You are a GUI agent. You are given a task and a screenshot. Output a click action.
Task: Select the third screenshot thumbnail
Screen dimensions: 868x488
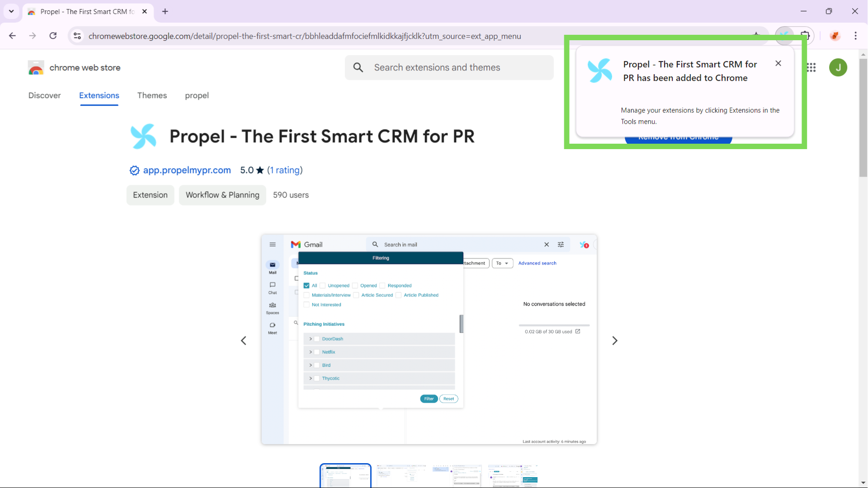click(x=457, y=475)
